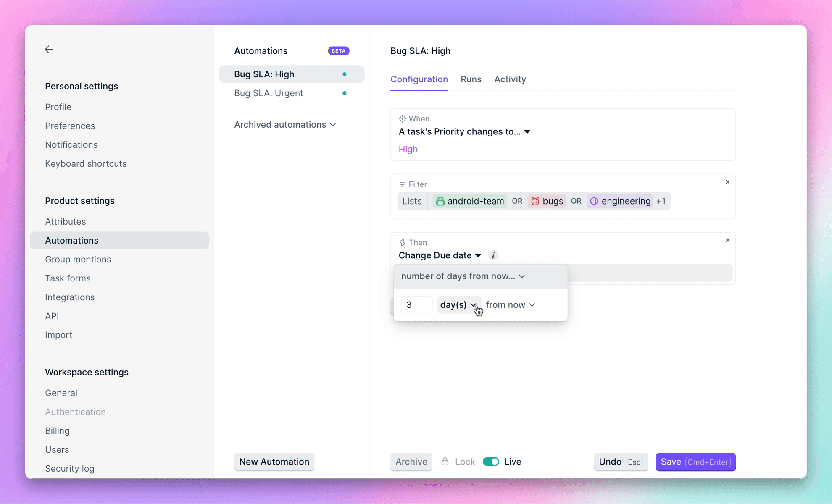
Task: Open Profile settings
Action: [58, 107]
